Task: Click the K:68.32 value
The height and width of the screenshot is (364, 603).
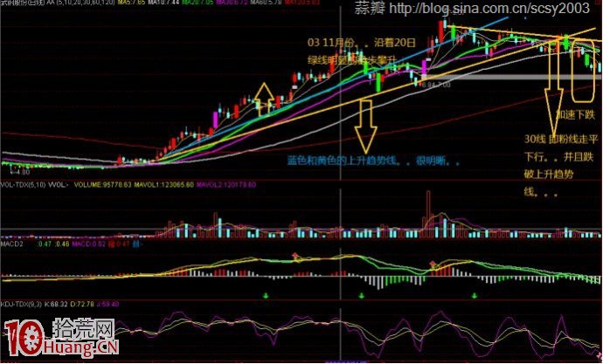Action: point(56,304)
